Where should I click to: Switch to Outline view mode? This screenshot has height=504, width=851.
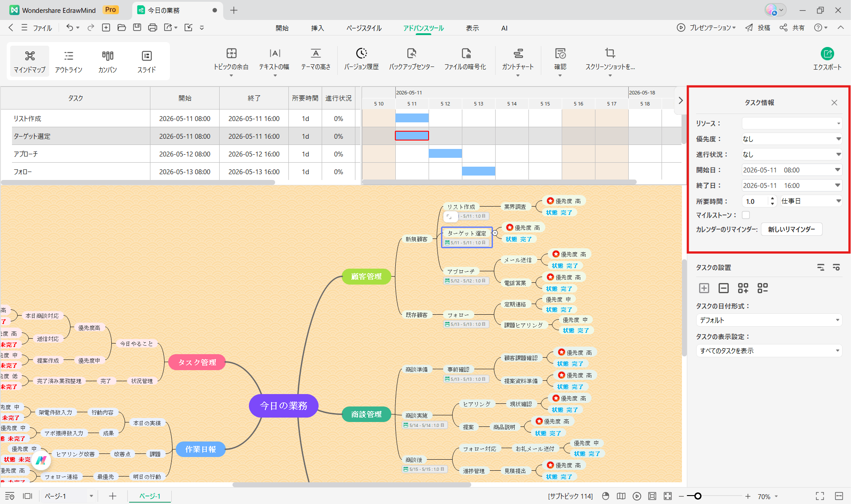pyautogui.click(x=69, y=61)
